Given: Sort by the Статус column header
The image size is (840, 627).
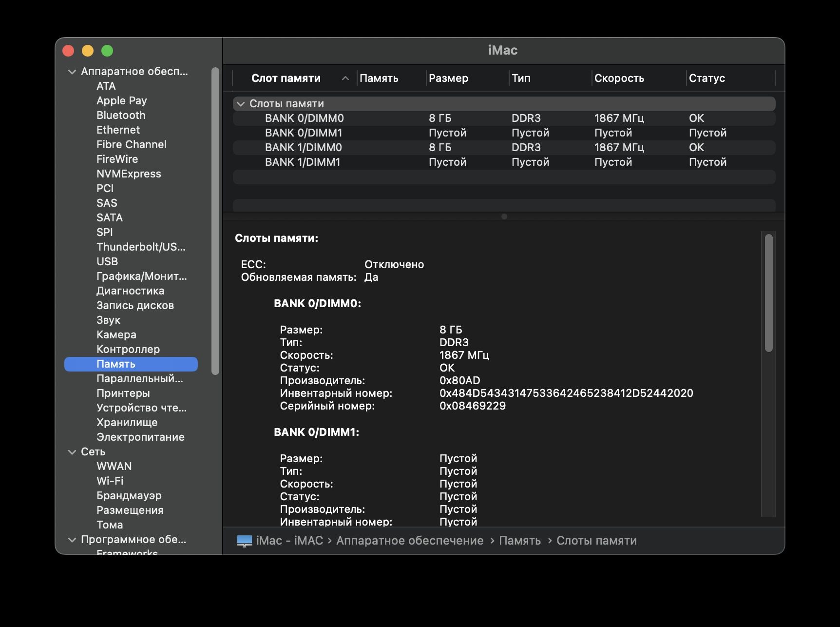Looking at the screenshot, I should tap(707, 78).
